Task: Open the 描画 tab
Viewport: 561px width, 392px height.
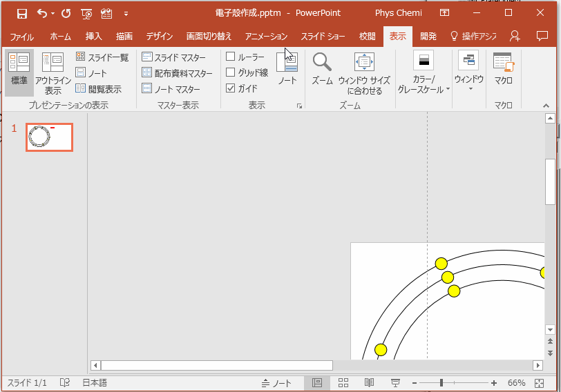Action: click(x=124, y=37)
